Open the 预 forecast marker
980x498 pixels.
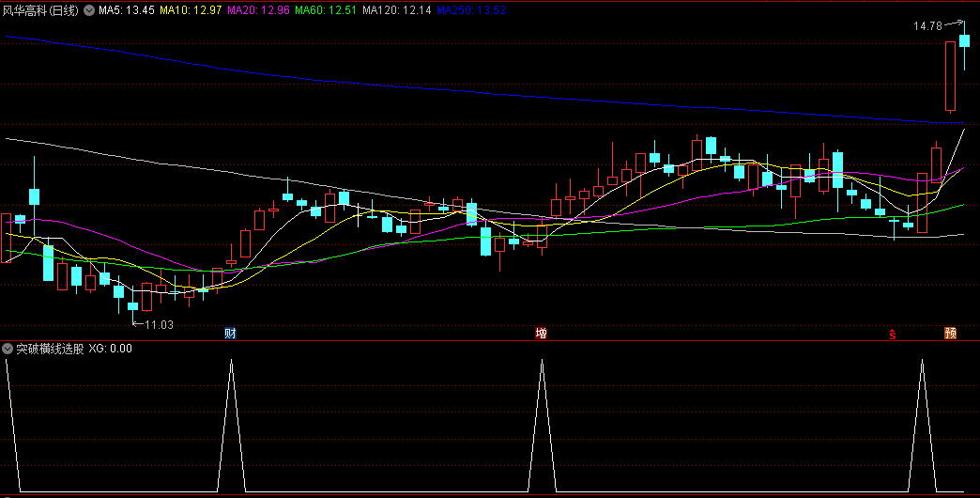point(951,334)
